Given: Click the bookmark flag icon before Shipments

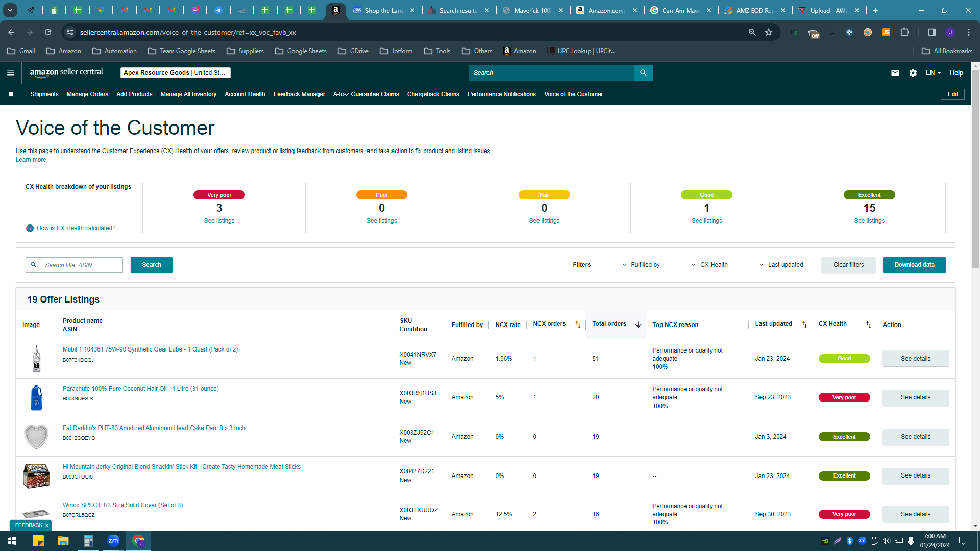Looking at the screenshot, I should 11,94.
